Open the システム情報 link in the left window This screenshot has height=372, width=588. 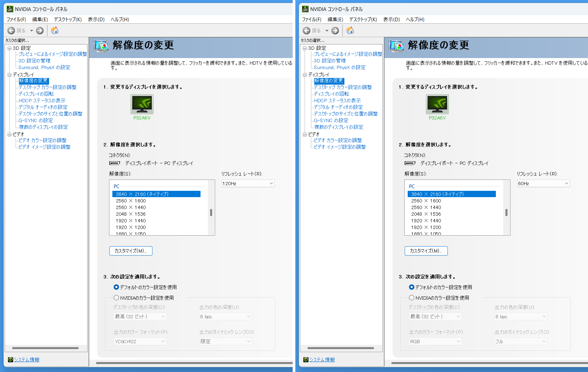coord(27,360)
